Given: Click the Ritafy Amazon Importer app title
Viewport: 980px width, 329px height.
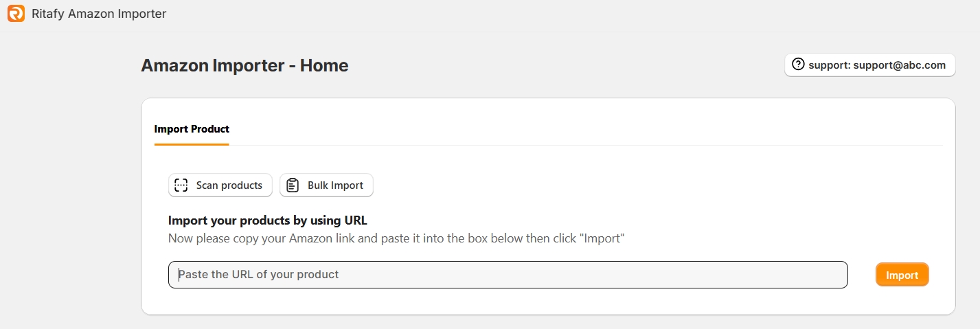Looking at the screenshot, I should click(99, 14).
